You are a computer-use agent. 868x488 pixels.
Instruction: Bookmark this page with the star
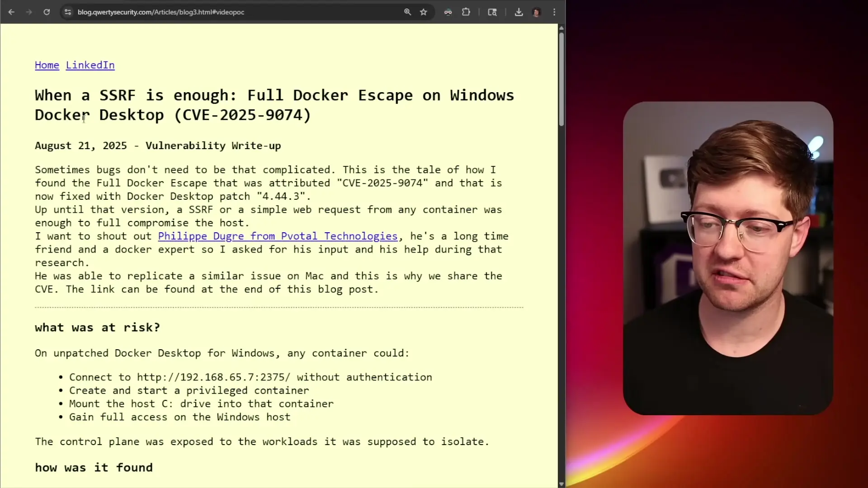click(424, 12)
